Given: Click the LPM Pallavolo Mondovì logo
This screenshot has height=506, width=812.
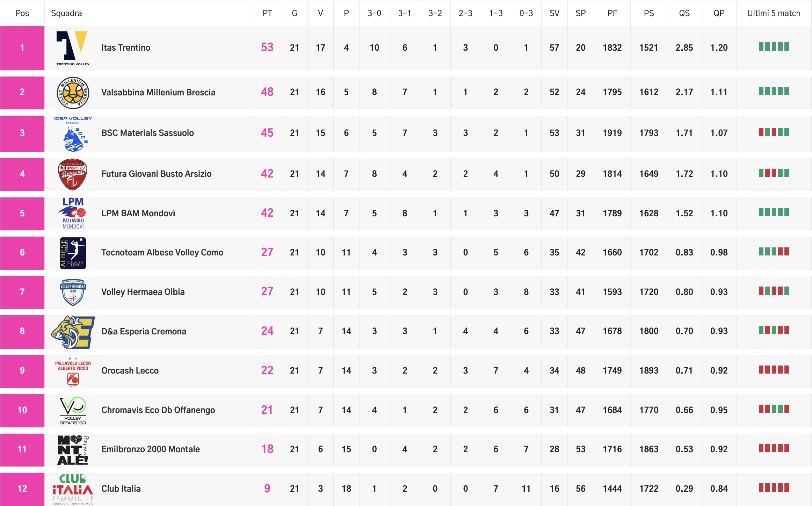Looking at the screenshot, I should pyautogui.click(x=73, y=213).
